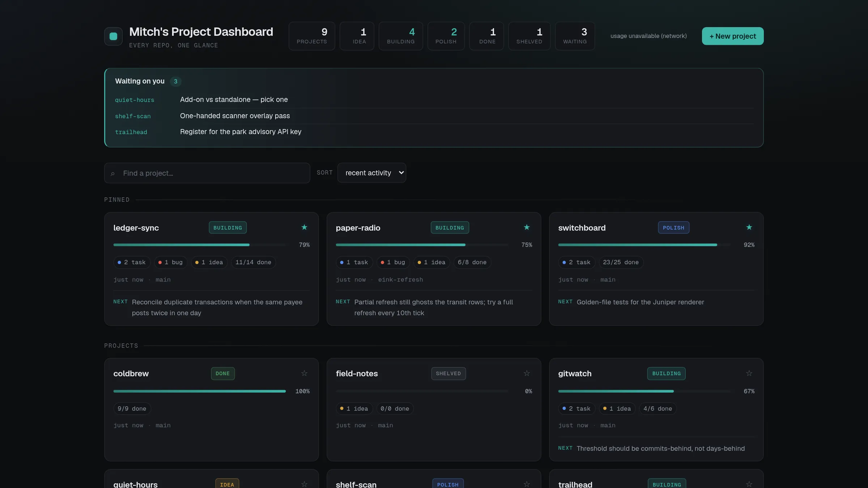
Task: Open the coldbrew project title
Action: click(131, 374)
